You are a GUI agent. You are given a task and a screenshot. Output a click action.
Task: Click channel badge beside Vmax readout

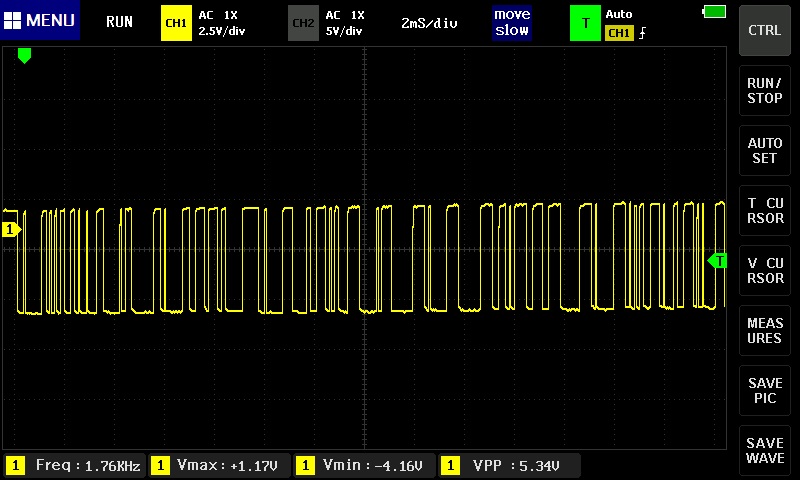point(160,465)
